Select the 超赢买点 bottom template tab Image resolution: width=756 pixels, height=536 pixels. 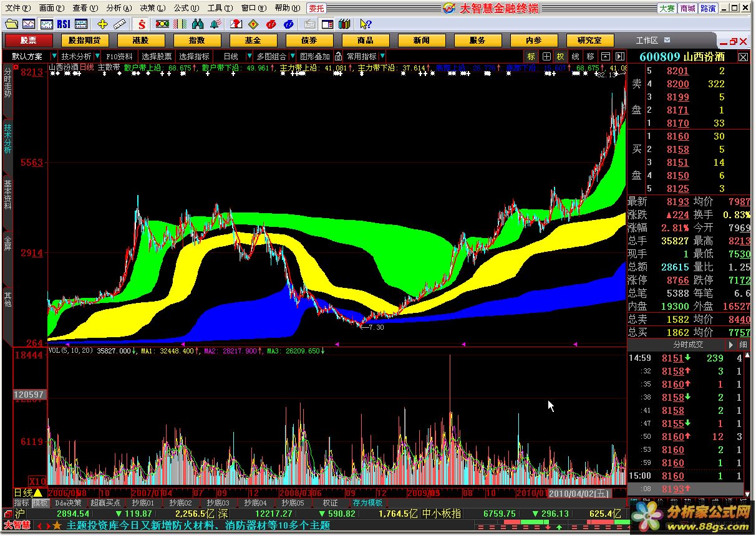coord(105,503)
